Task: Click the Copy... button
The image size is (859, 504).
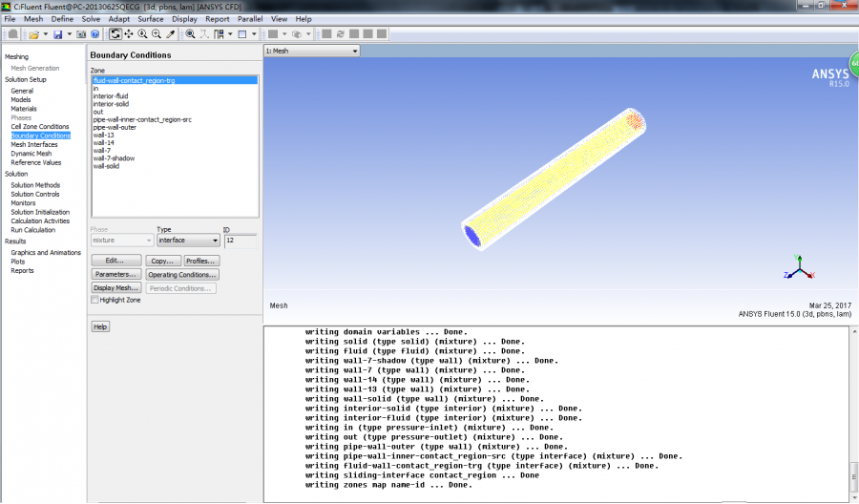Action: tap(162, 261)
